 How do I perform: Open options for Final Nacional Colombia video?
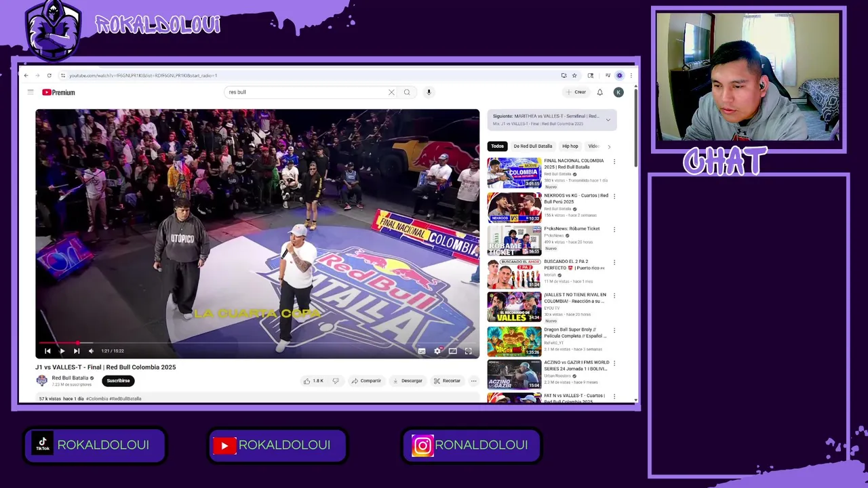614,162
